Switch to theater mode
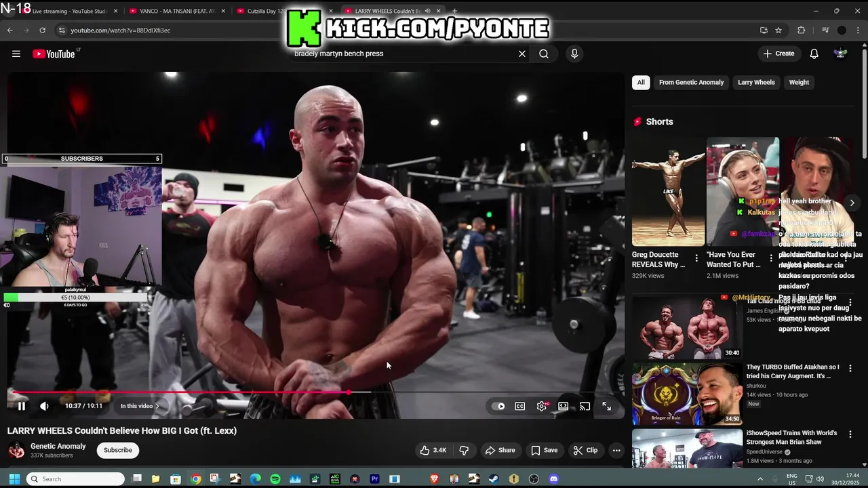868x488 pixels. point(564,406)
